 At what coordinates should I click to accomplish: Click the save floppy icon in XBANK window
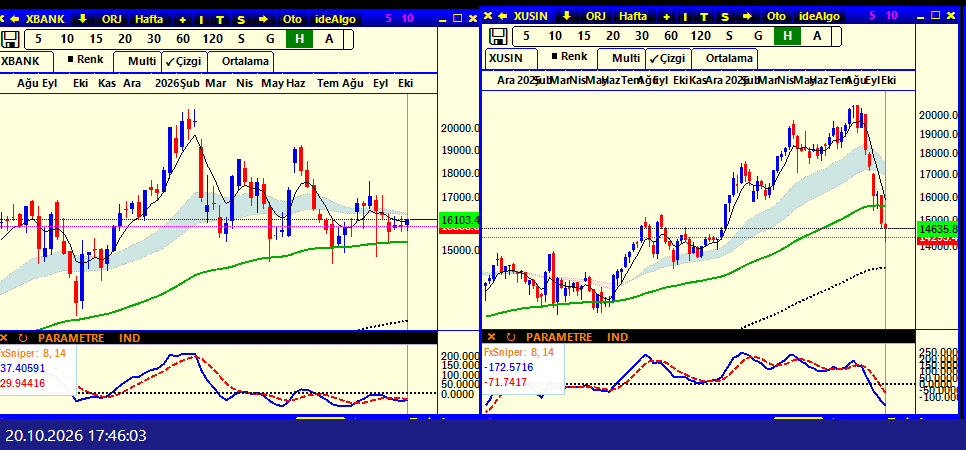coord(10,39)
